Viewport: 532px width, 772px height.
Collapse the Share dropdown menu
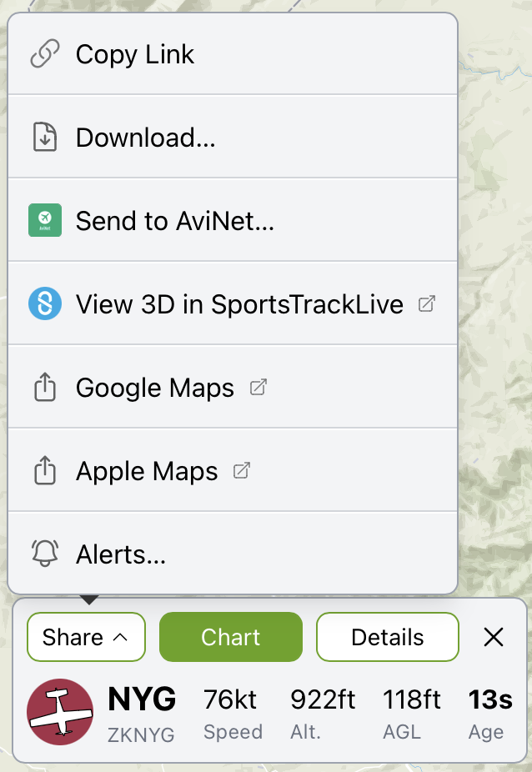(x=86, y=638)
